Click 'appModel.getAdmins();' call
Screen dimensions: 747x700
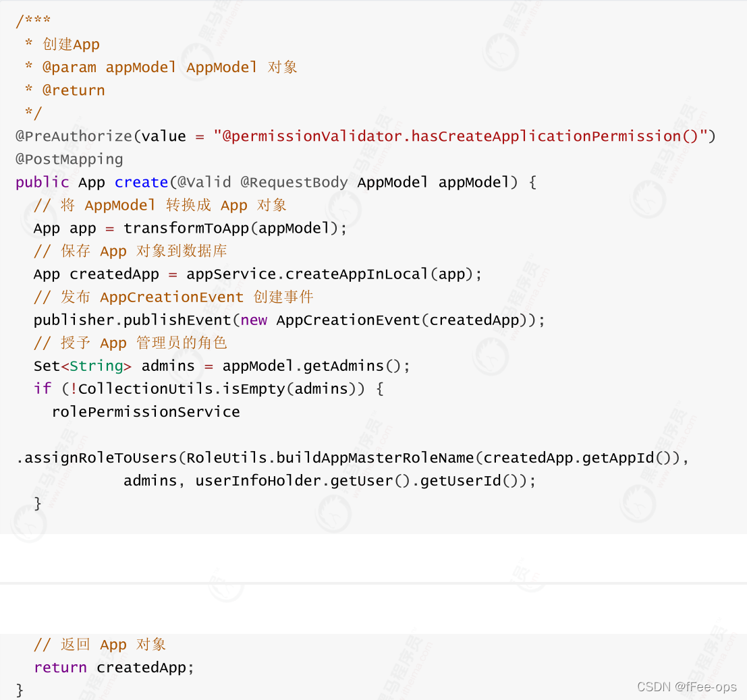coord(316,366)
